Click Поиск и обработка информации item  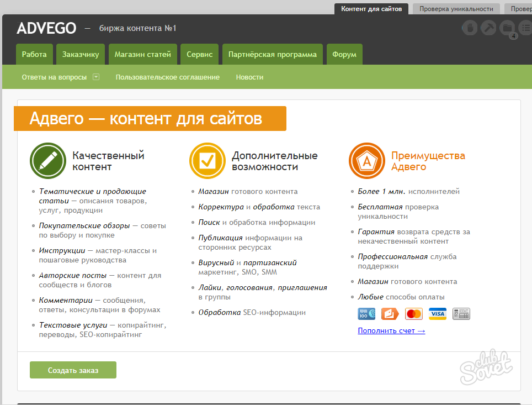(x=257, y=222)
